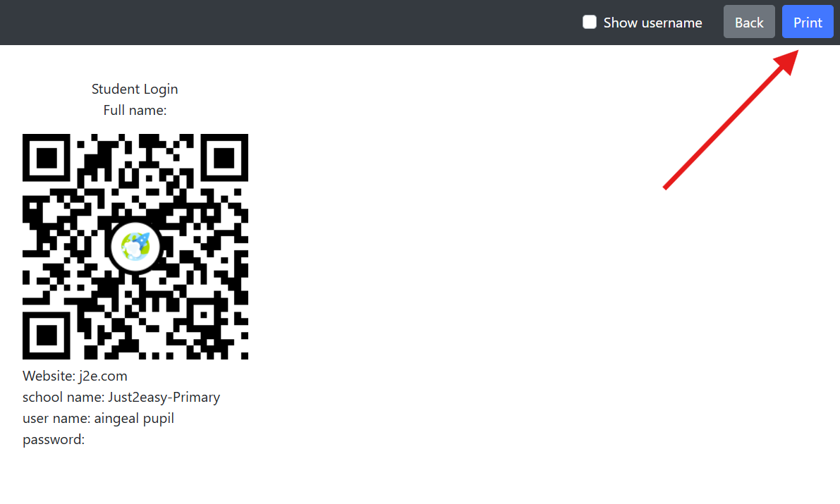Click the aingeal pupil user name value
840x504 pixels.
coord(134,418)
